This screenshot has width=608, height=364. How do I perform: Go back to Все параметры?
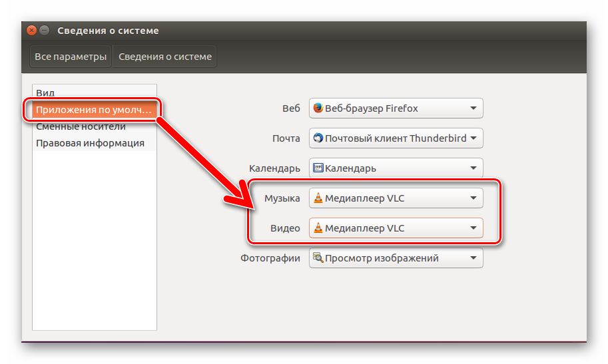coord(71,57)
